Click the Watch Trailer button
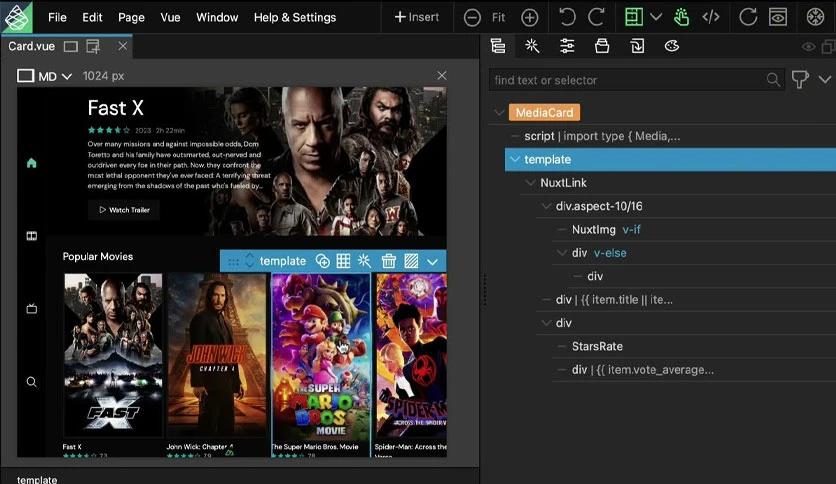 (124, 210)
